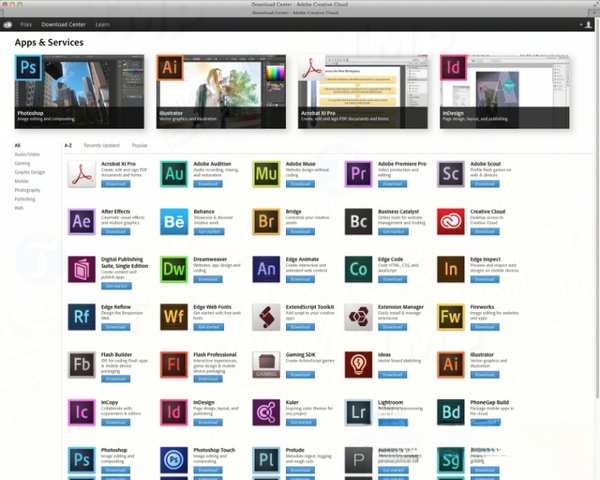Click Get started under Behance
The width and height of the screenshot is (600, 480).
click(209, 232)
